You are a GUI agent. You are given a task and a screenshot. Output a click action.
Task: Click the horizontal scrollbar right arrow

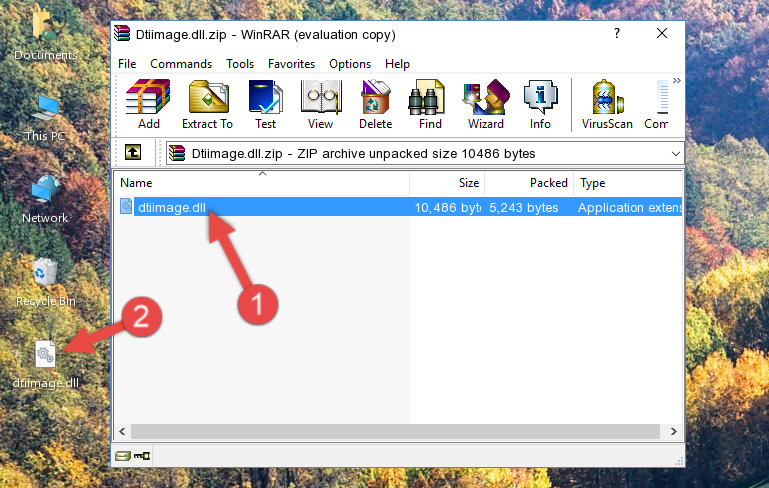pyautogui.click(x=674, y=432)
